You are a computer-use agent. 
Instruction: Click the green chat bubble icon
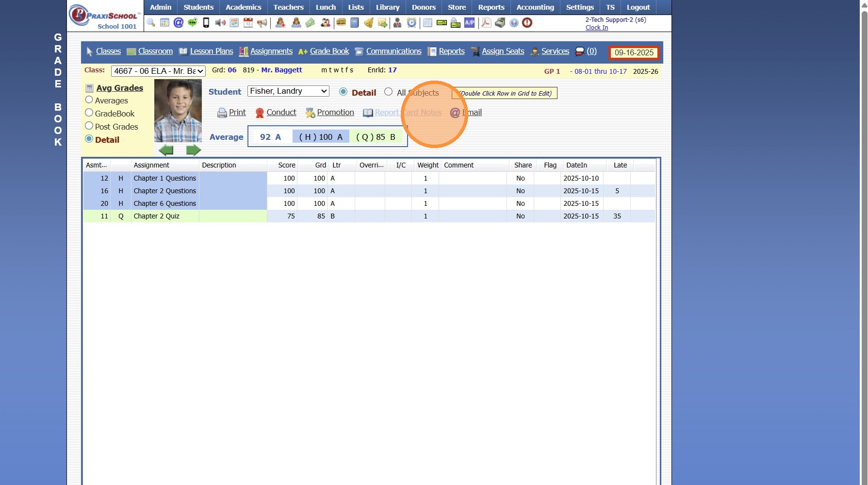193,23
